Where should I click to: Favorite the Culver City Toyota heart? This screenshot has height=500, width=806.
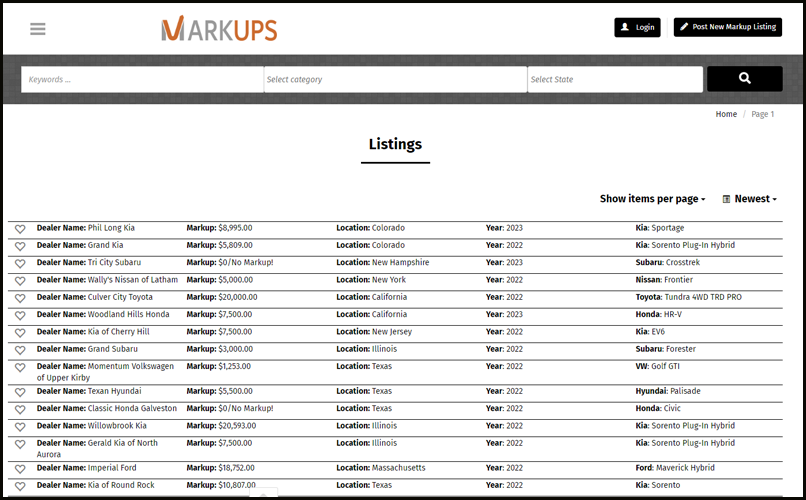[20, 298]
